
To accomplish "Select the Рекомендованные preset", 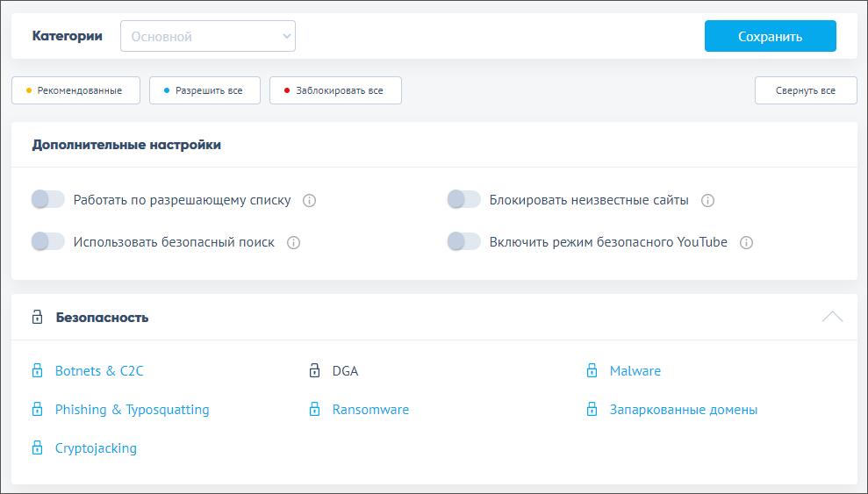I will click(x=75, y=90).
